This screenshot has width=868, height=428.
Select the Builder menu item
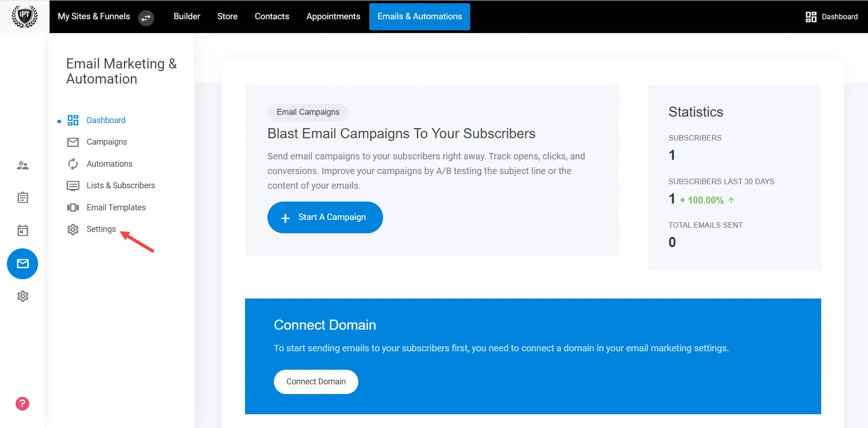(x=186, y=17)
